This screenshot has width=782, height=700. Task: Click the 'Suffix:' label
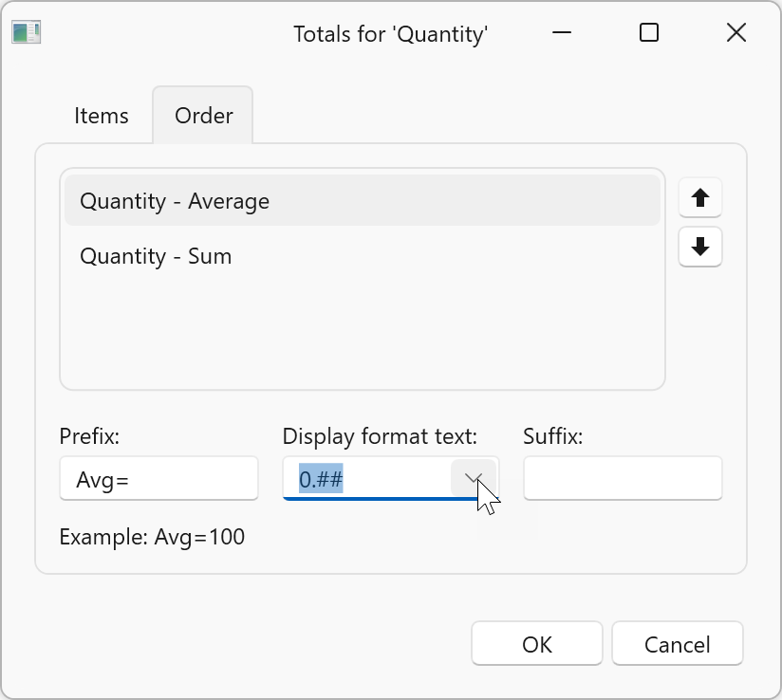pyautogui.click(x=552, y=436)
